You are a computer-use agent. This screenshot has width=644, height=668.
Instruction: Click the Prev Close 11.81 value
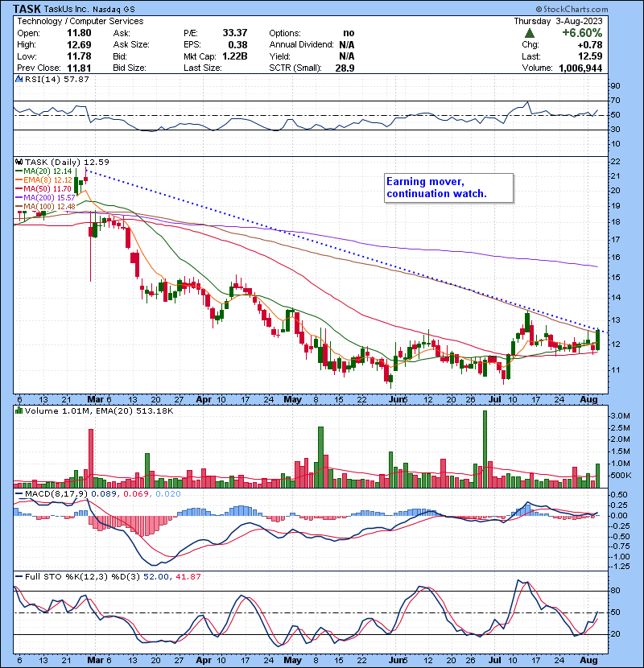tap(79, 68)
